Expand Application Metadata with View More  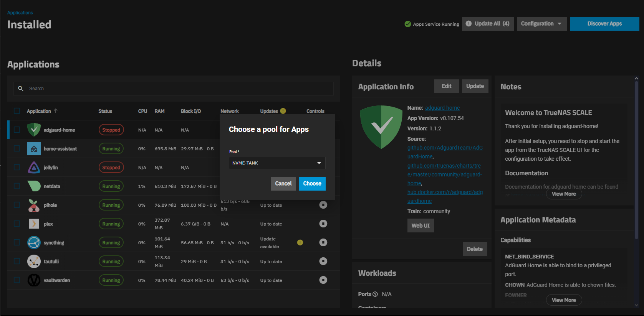[x=564, y=300]
